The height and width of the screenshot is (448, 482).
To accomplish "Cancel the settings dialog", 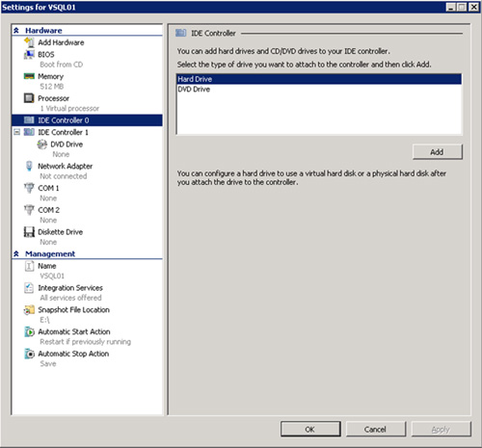I will (x=375, y=430).
